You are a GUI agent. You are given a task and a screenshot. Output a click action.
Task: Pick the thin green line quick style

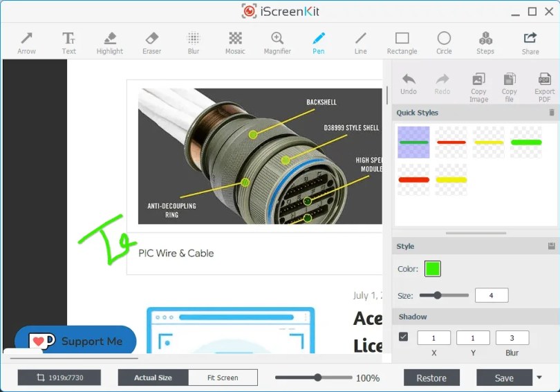pos(413,142)
